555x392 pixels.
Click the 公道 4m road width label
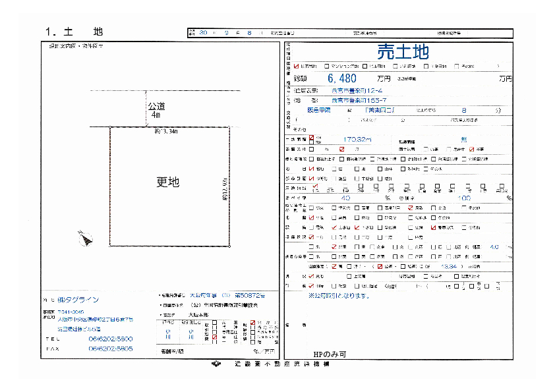click(x=156, y=109)
